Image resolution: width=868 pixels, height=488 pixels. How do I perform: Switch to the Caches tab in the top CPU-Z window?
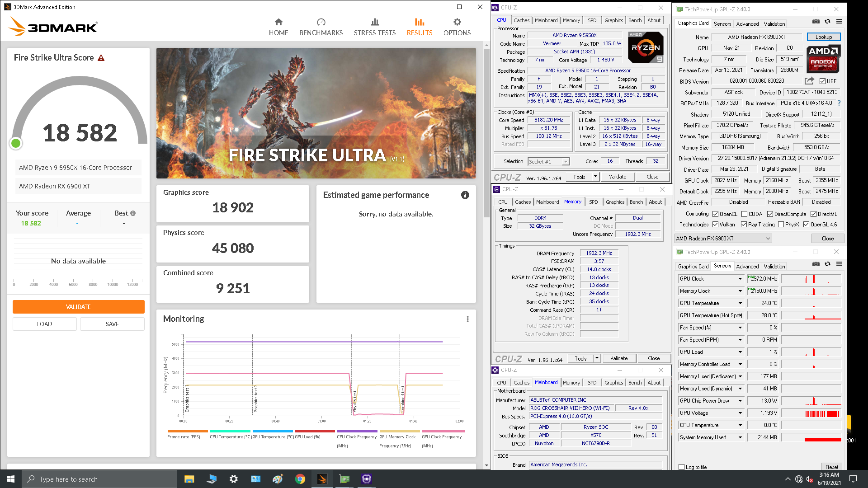521,20
